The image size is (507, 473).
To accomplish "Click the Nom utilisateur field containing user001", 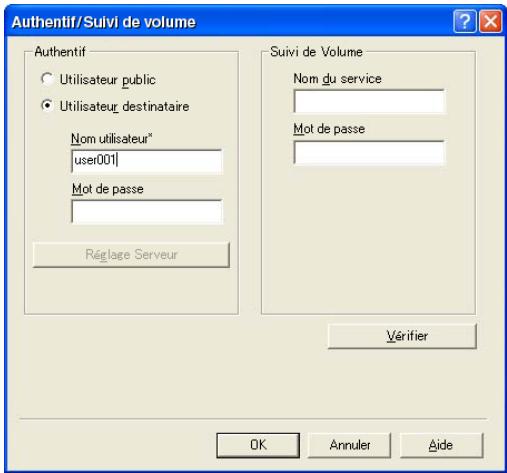I will pos(147,161).
